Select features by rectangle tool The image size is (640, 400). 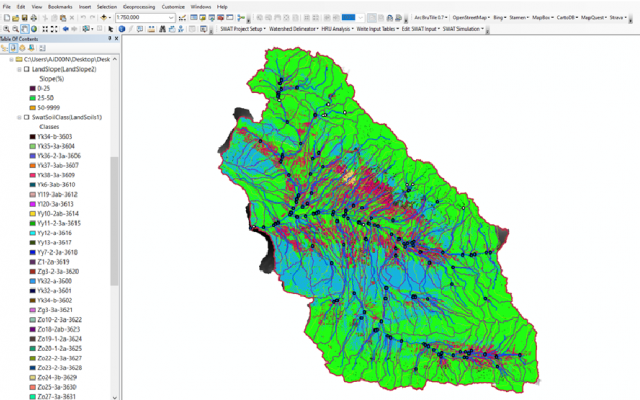pyautogui.click(x=87, y=29)
